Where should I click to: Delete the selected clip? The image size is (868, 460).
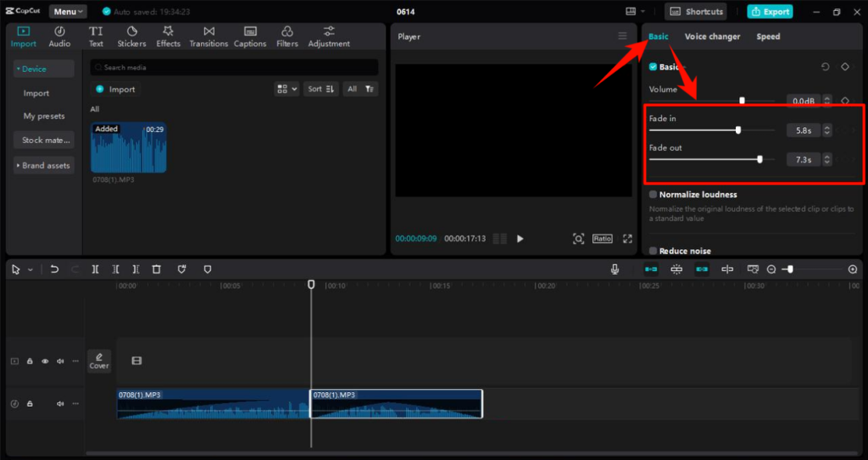pyautogui.click(x=157, y=269)
